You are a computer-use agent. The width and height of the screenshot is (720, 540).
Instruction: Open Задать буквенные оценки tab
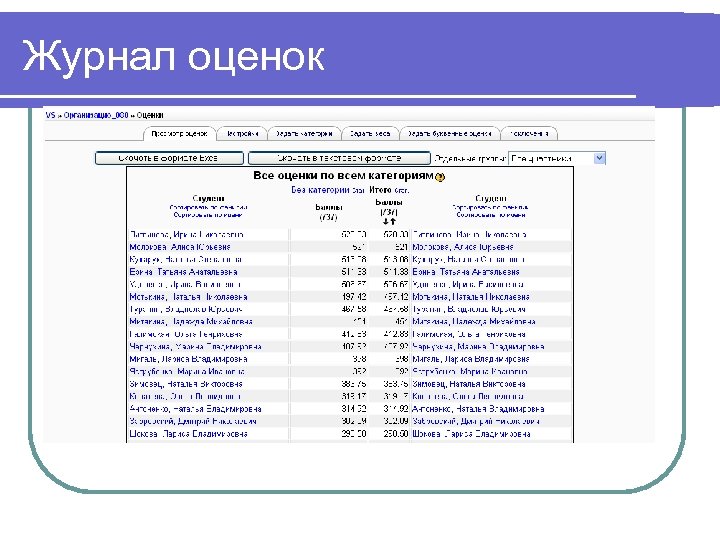point(450,134)
